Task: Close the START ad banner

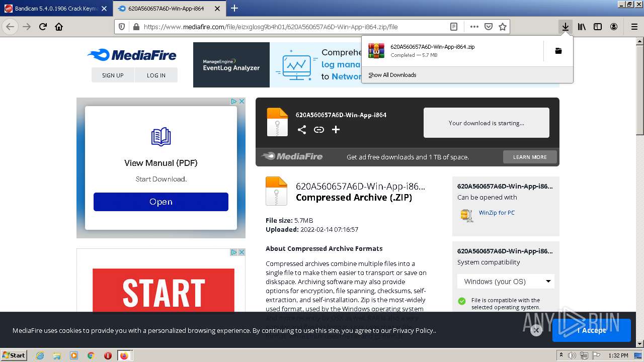Action: coord(242,252)
